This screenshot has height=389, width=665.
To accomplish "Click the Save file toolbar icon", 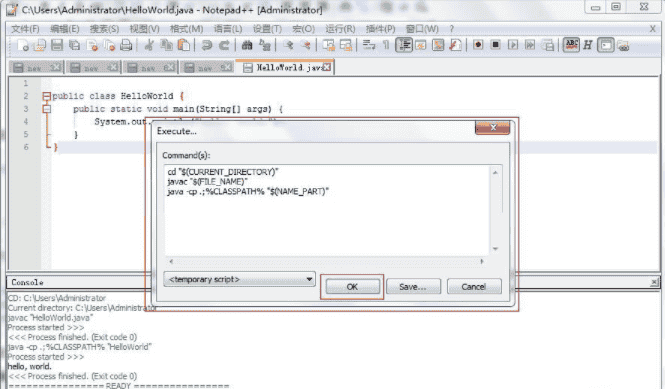I will 57,45.
